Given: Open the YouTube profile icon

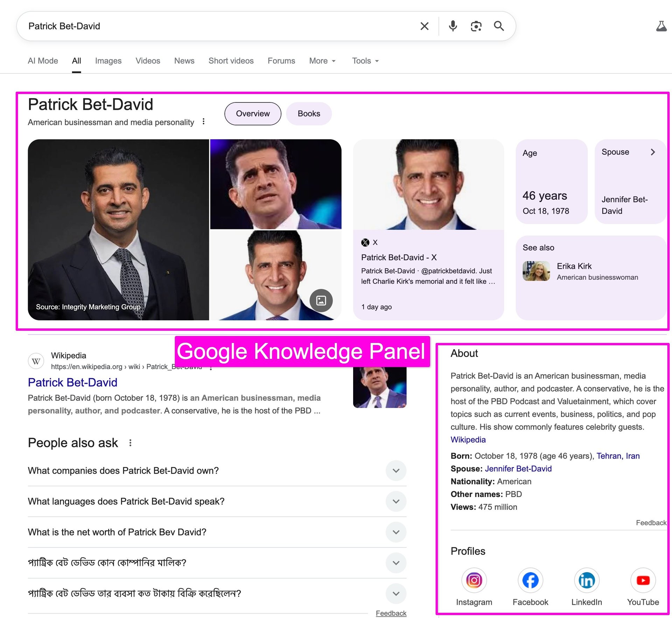Looking at the screenshot, I should pyautogui.click(x=643, y=580).
